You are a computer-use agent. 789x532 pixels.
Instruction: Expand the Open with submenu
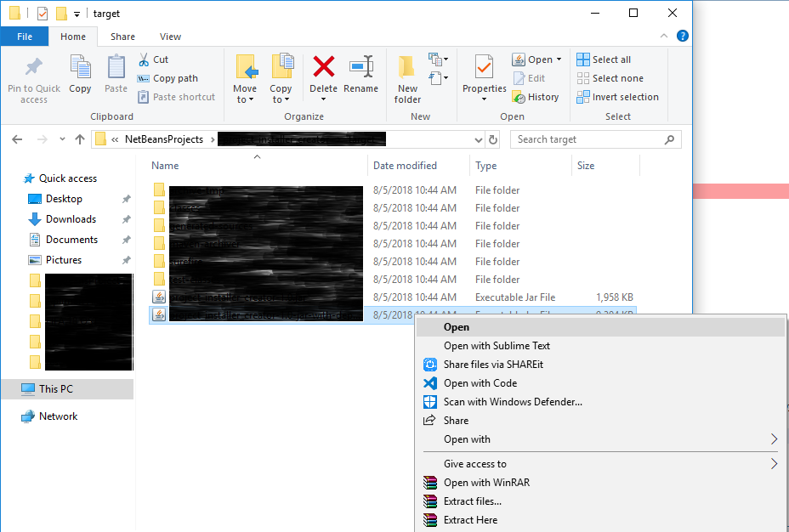click(600, 439)
